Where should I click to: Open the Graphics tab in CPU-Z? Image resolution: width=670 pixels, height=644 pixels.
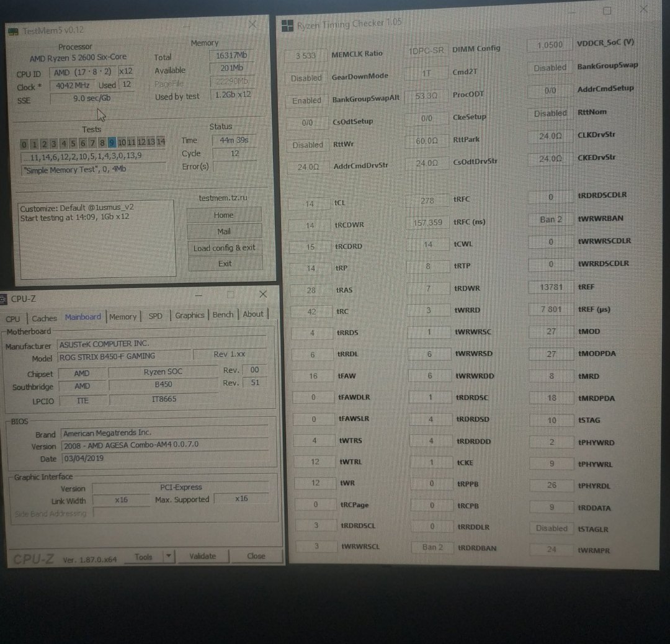[189, 315]
